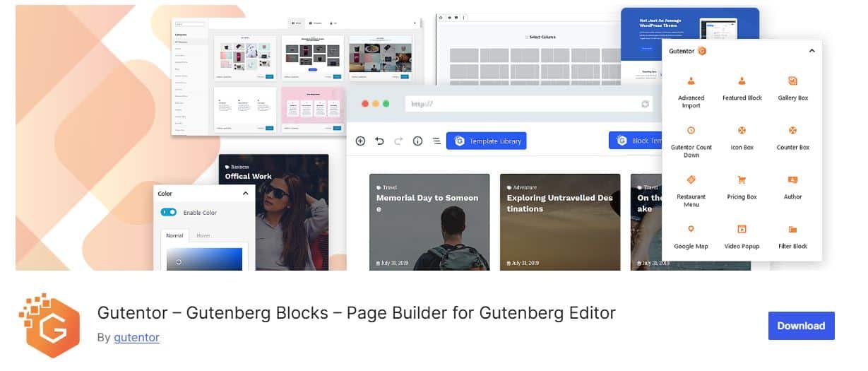Open the Exploring Untravelled Destinations post card
This screenshot has width=868, height=371.
coord(560,222)
